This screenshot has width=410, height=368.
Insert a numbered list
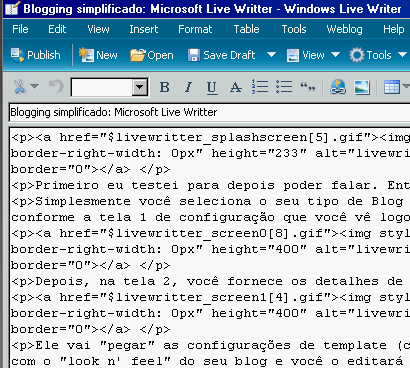tap(260, 87)
